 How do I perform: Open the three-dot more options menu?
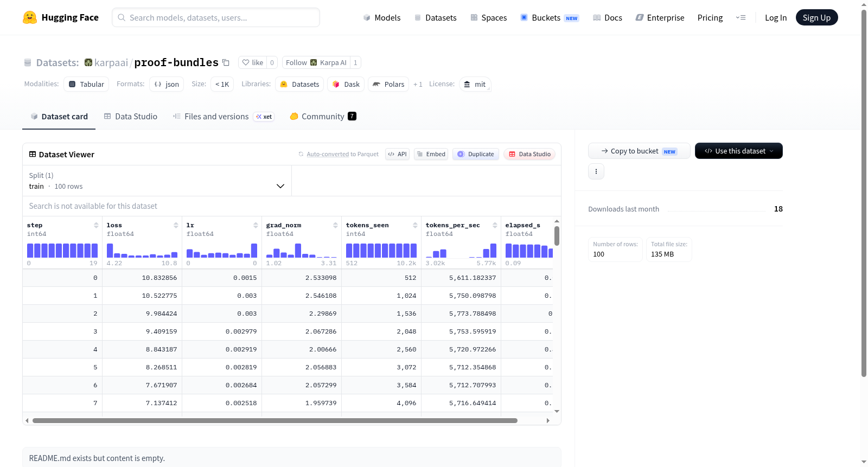click(596, 171)
